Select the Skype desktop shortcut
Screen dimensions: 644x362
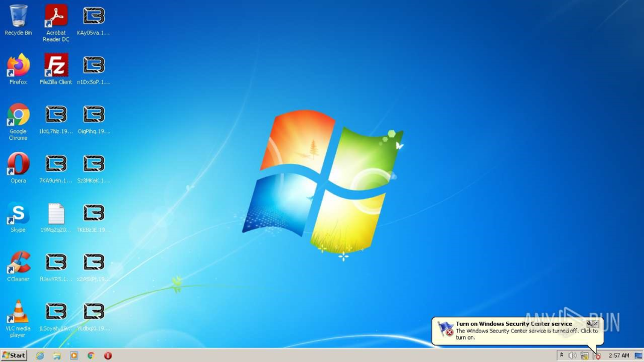[18, 217]
